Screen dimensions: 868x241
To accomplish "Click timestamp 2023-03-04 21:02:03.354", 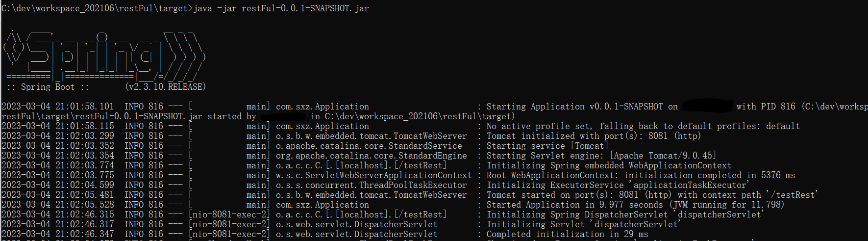I will (58, 156).
